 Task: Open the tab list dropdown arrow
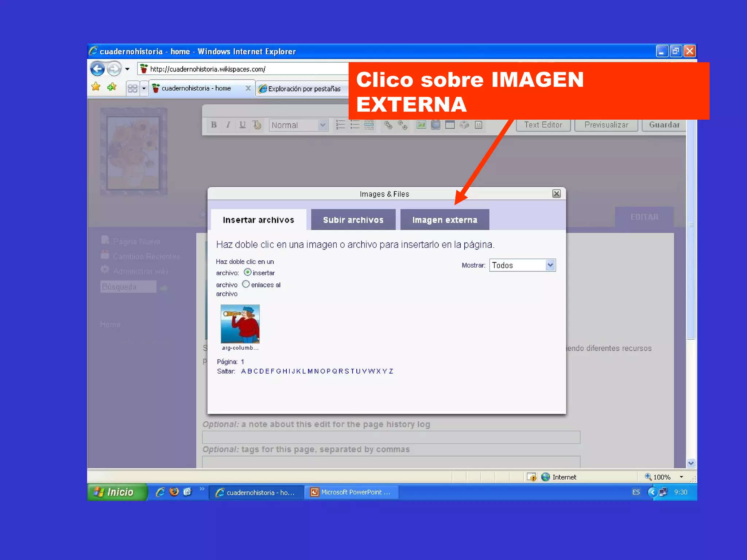144,88
